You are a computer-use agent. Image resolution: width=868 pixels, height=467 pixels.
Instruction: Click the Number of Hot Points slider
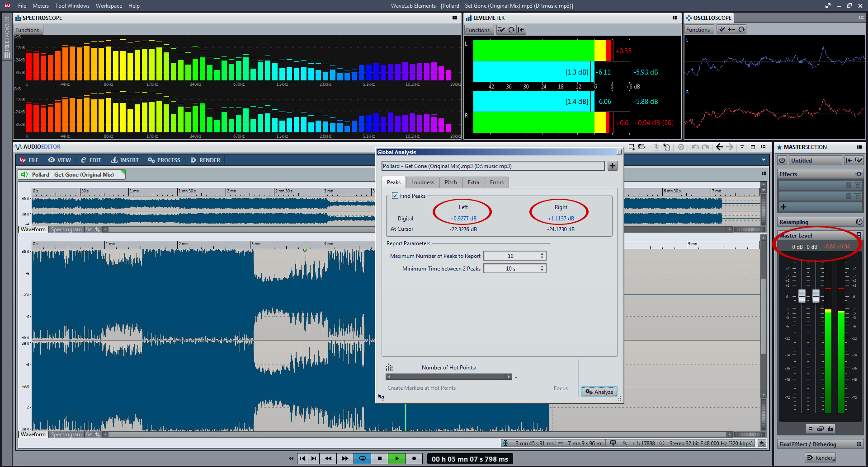[x=449, y=377]
